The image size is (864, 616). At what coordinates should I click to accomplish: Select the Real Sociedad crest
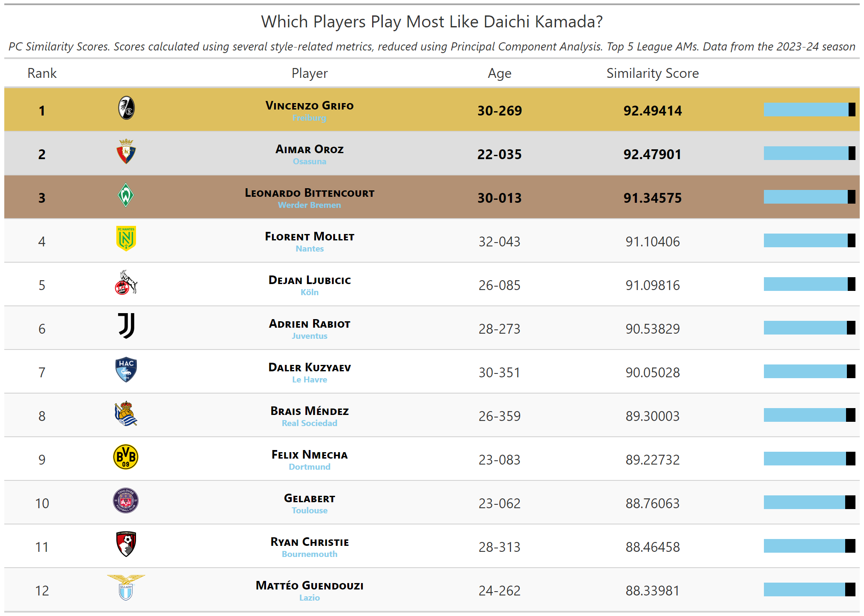point(126,413)
